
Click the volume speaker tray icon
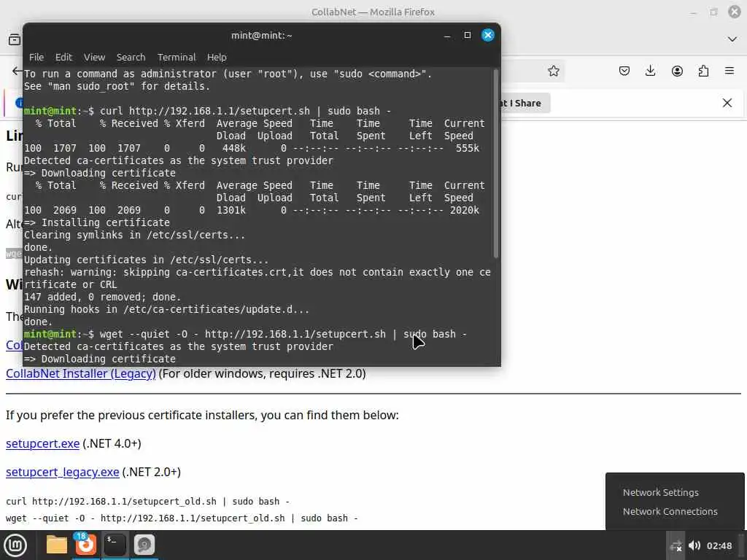point(694,545)
